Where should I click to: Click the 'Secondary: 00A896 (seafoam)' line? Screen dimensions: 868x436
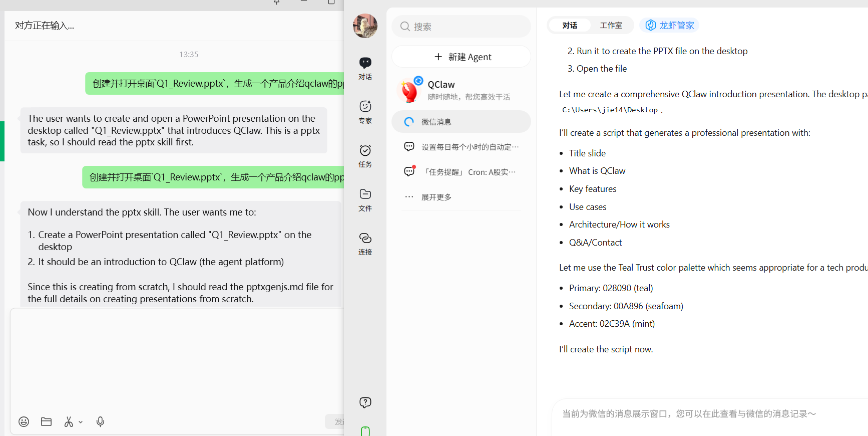626,306
